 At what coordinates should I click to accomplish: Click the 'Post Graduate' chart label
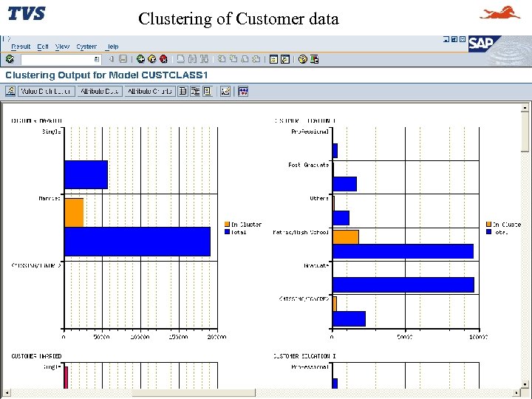click(x=309, y=165)
